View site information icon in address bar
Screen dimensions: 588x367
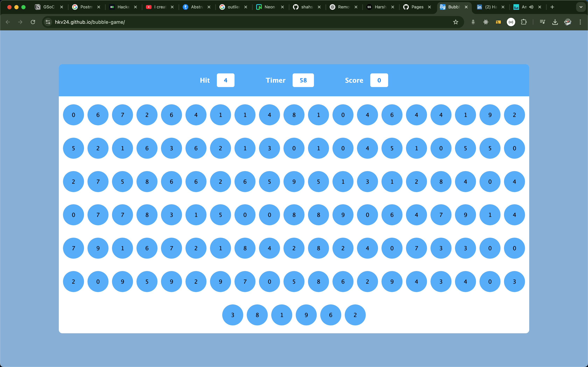48,22
